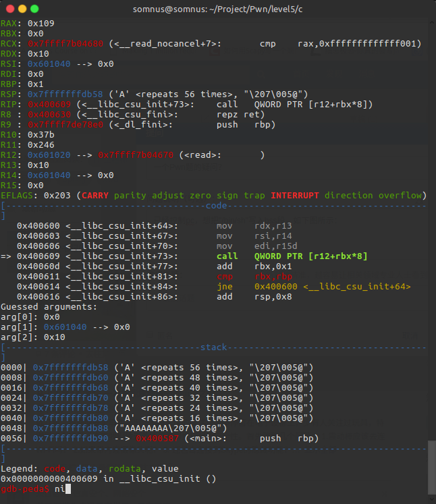This screenshot has width=436, height=504.
Task: Click the '0x0000000000400609 in __libc_csu_init ()' line
Action: point(109,479)
